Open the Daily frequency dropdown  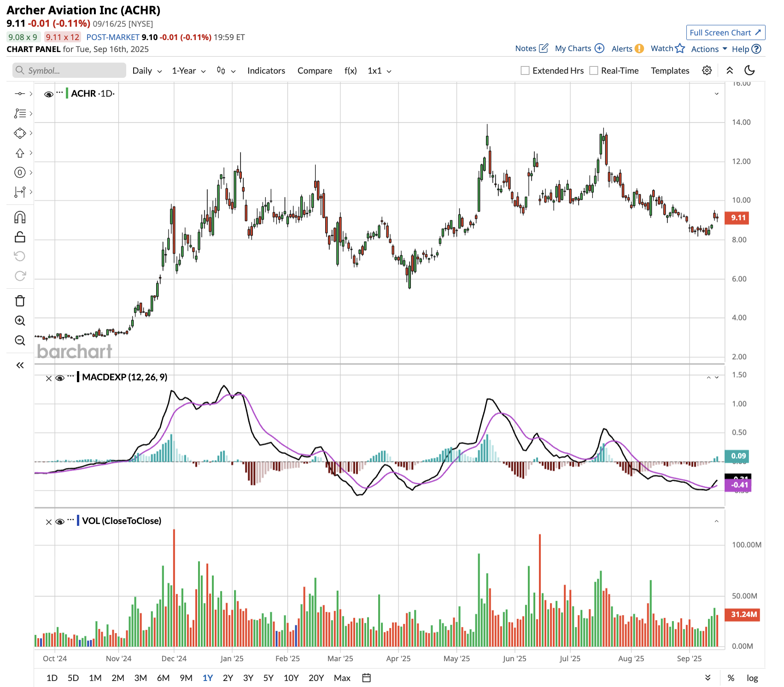(147, 70)
